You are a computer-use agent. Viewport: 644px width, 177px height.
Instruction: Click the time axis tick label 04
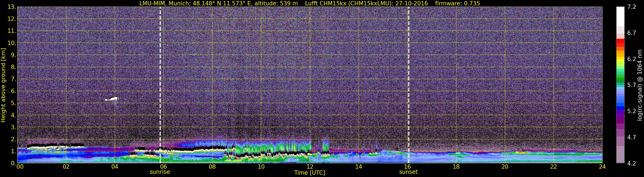point(115,167)
